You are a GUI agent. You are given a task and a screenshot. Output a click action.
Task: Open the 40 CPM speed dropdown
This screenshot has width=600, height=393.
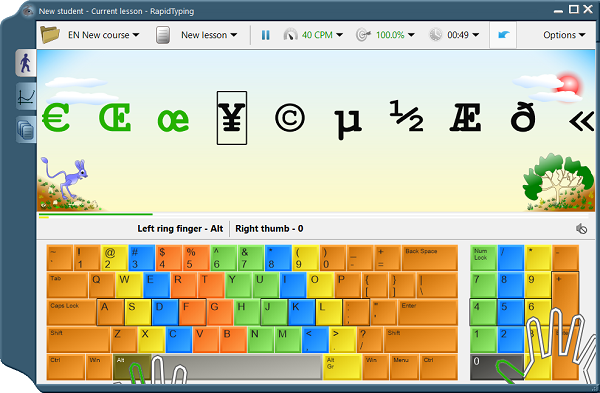(322, 35)
